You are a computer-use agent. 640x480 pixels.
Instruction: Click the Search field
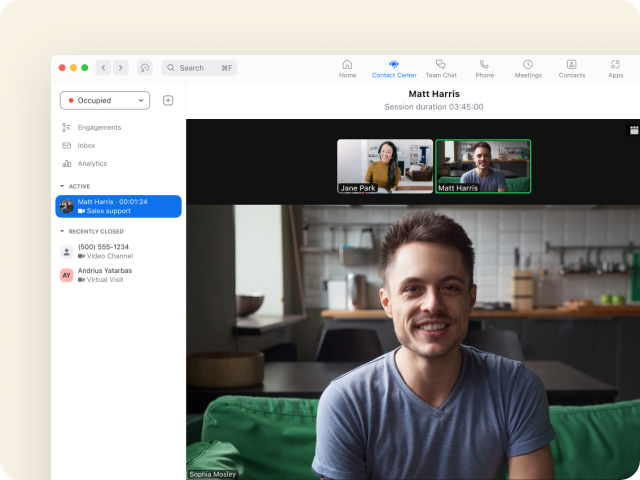tap(200, 68)
